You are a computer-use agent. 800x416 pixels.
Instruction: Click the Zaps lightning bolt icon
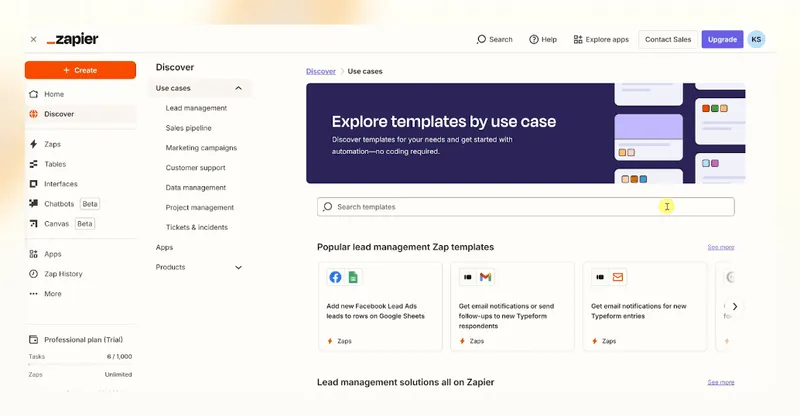[x=34, y=144]
